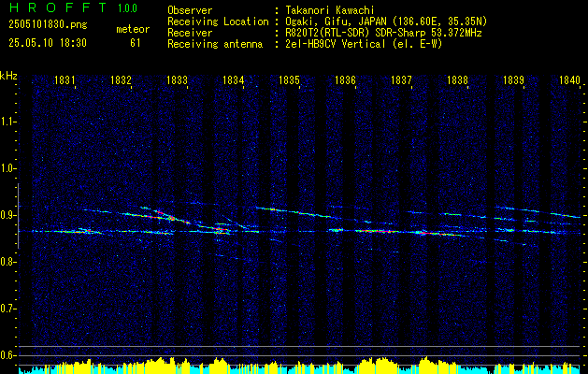
Task: Click the meteor count value 61
Action: tap(136, 43)
